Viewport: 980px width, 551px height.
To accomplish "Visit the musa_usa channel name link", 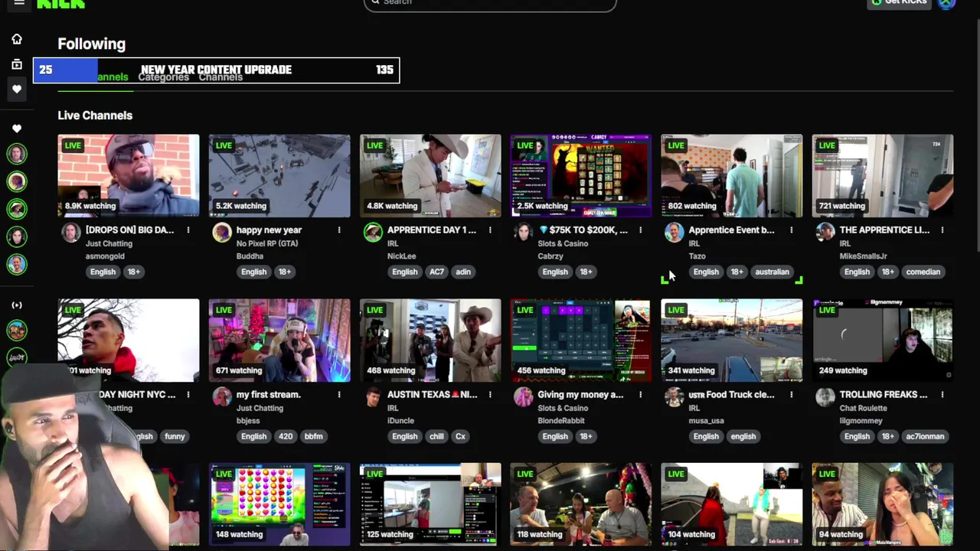I will tap(706, 421).
